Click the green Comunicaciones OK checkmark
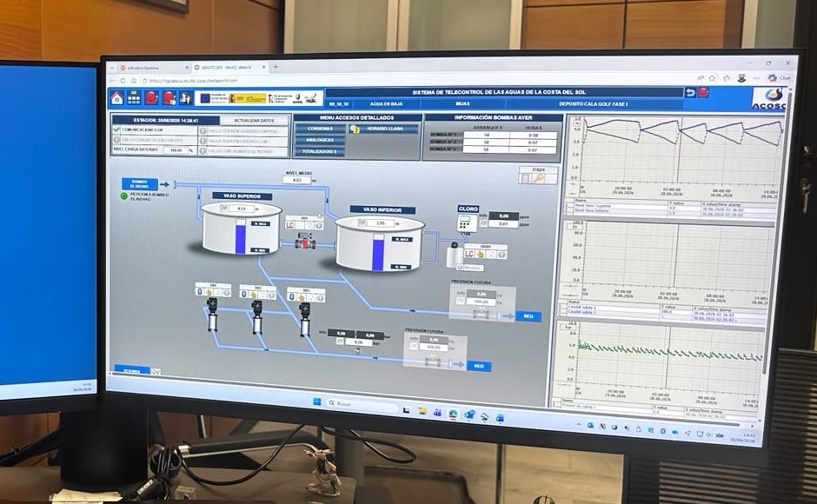The image size is (817, 504). (x=116, y=129)
